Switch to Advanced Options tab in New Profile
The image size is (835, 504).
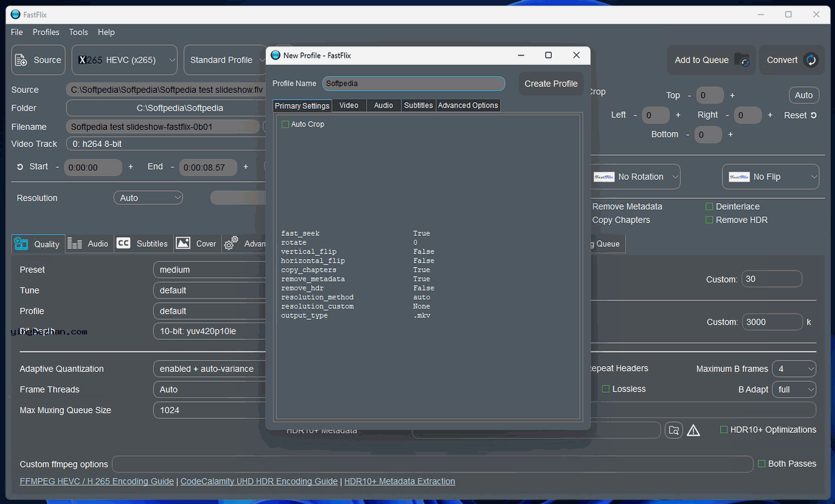click(x=468, y=105)
